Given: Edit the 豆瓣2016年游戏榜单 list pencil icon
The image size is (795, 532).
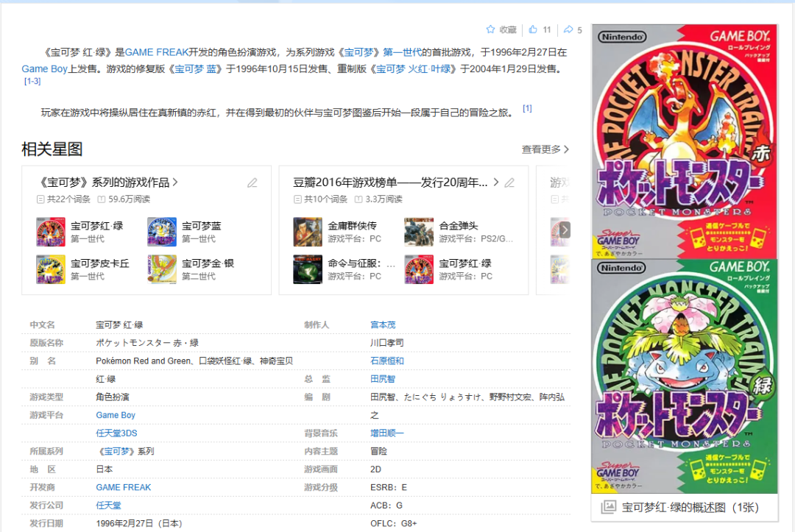Looking at the screenshot, I should 509,183.
